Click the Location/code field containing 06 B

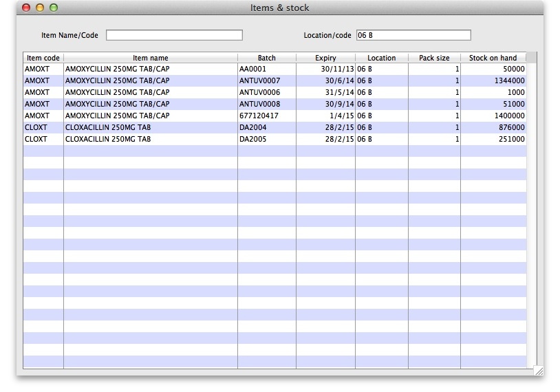(413, 35)
